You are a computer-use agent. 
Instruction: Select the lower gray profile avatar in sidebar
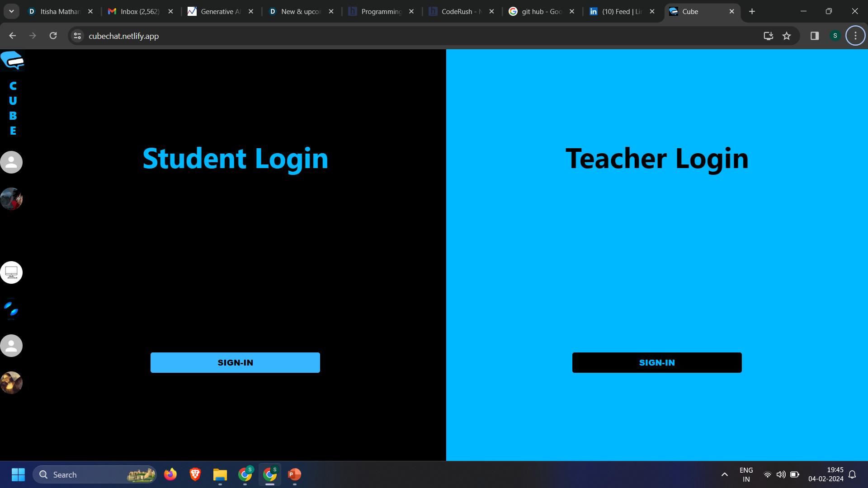coord(11,346)
